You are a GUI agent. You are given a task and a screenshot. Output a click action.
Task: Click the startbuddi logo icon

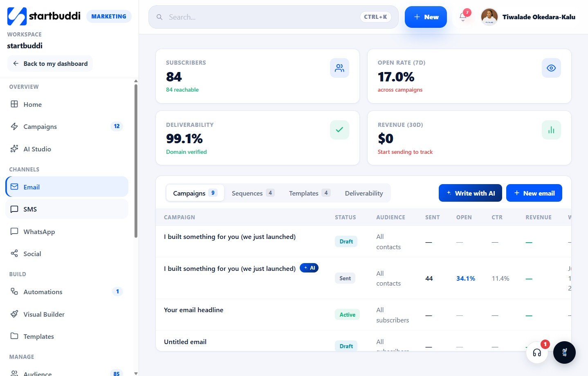(x=17, y=16)
